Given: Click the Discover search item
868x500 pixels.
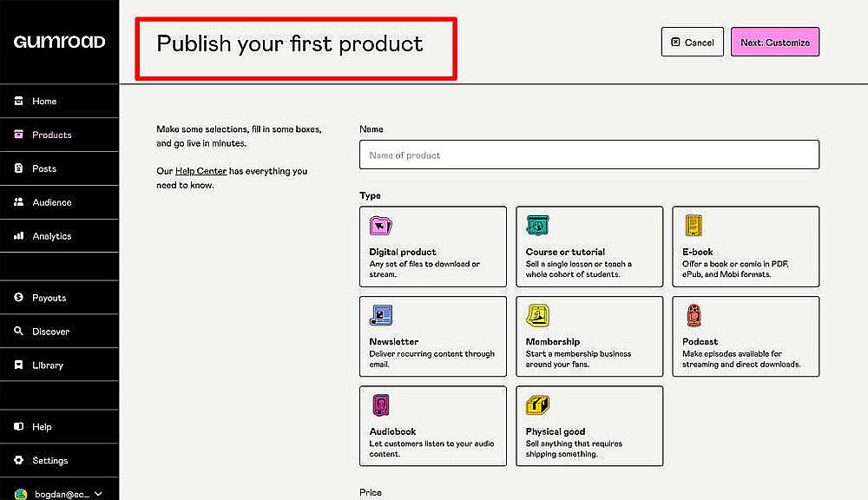Looking at the screenshot, I should click(50, 332).
